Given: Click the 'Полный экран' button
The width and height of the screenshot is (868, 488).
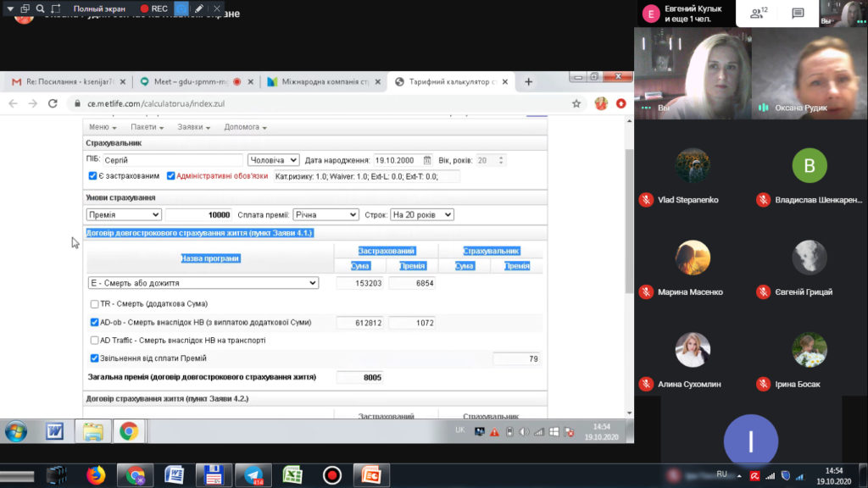Looking at the screenshot, I should coord(99,8).
